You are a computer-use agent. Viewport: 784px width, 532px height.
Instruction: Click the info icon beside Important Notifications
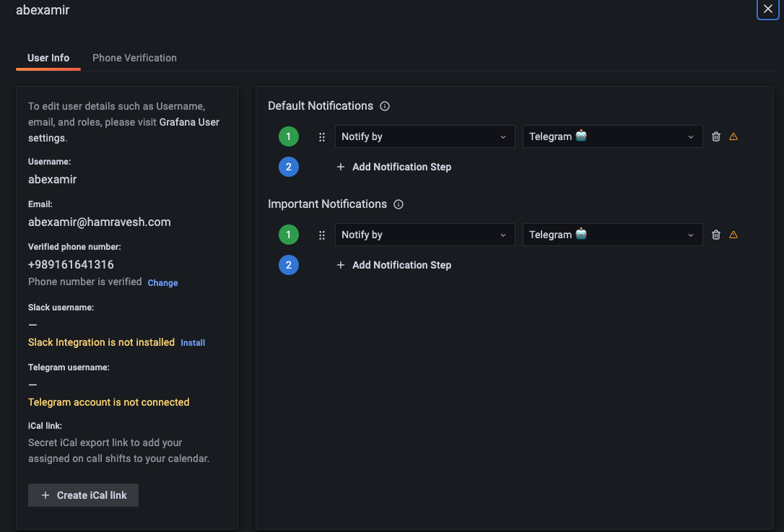tap(398, 204)
